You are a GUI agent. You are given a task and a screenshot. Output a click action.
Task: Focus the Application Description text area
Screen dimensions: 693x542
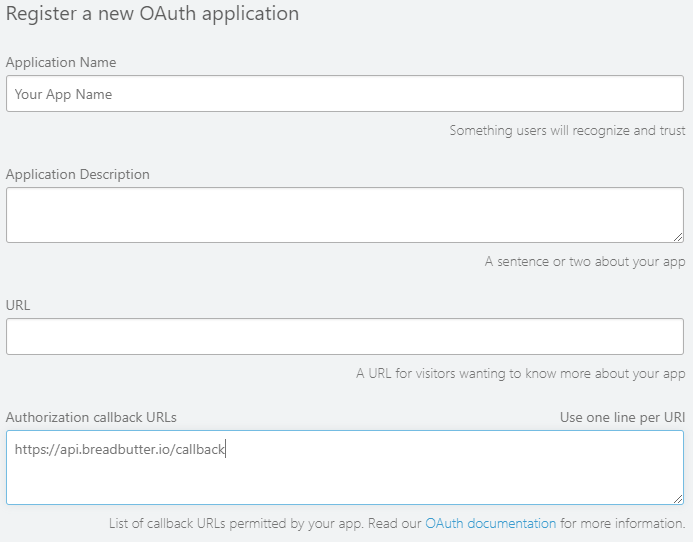(345, 215)
